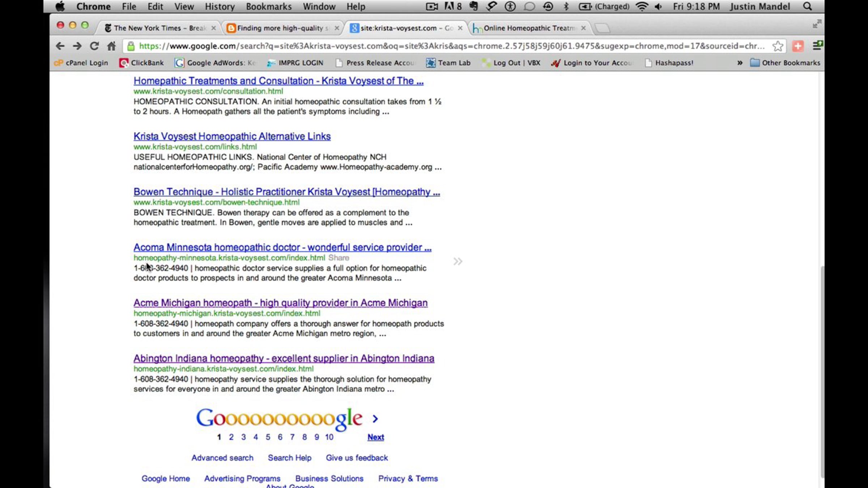Expand hidden bookmarks overflow chevron
This screenshot has width=868, height=488.
pyautogui.click(x=740, y=63)
